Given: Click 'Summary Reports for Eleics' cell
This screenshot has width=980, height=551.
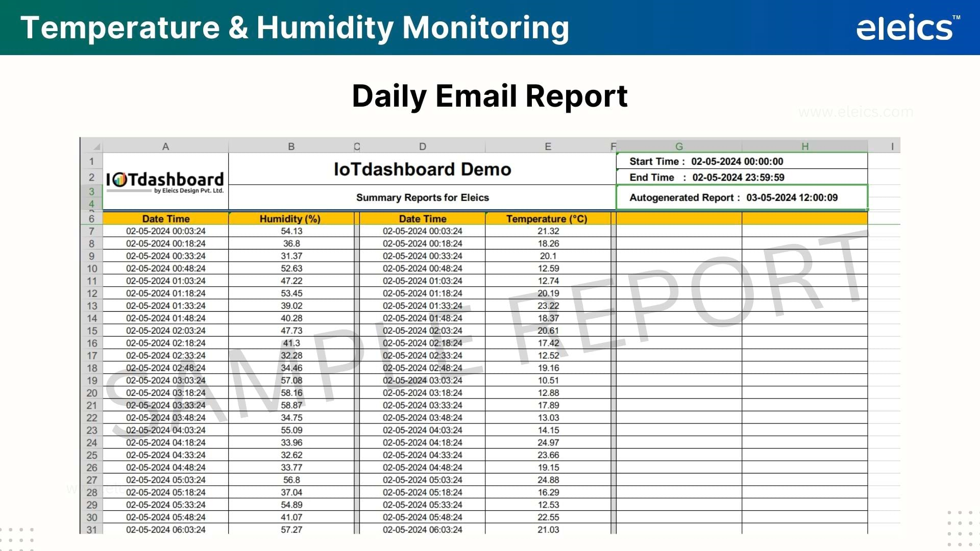Looking at the screenshot, I should [423, 197].
